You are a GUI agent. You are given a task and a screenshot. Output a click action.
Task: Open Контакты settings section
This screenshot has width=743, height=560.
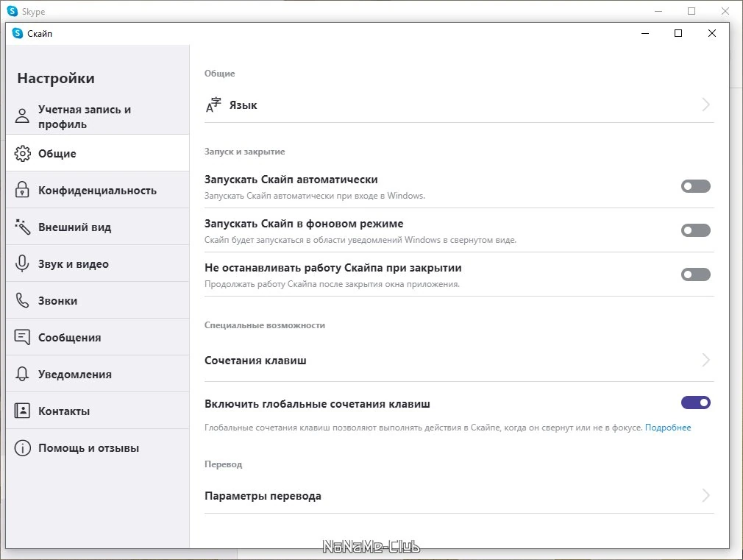point(98,411)
